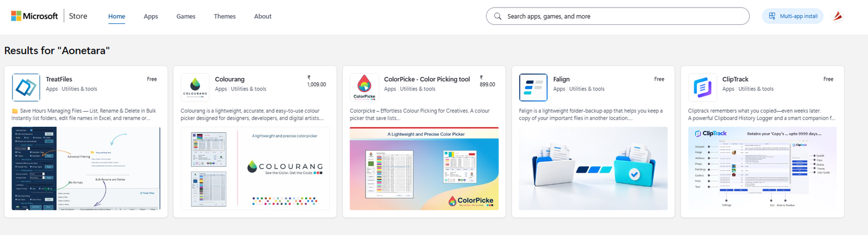The image size is (868, 235).
Task: Click the Results for "Aonetara" heading
Action: click(x=57, y=50)
